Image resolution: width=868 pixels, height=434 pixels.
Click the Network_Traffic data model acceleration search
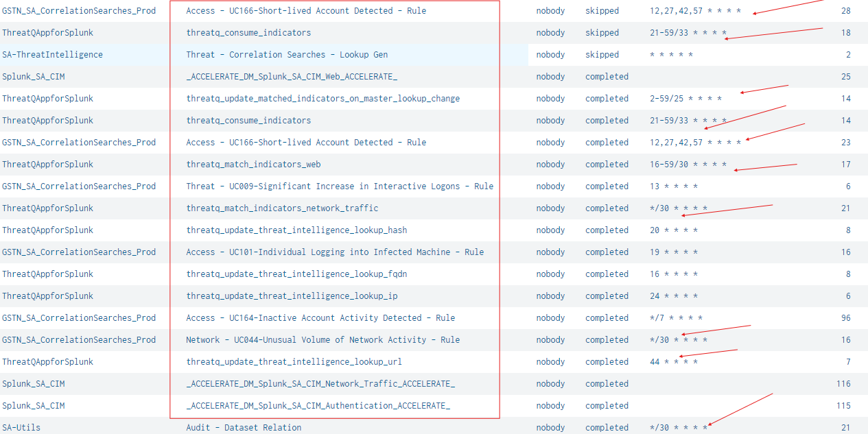pyautogui.click(x=320, y=384)
